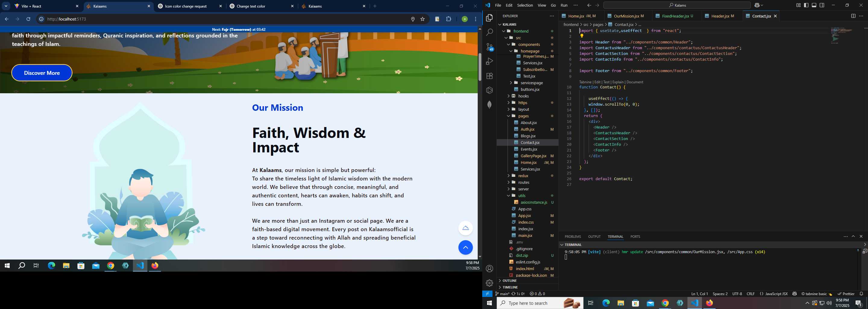Click the web page vertical scrollbar thumb
This screenshot has width=868, height=309.
(x=480, y=67)
